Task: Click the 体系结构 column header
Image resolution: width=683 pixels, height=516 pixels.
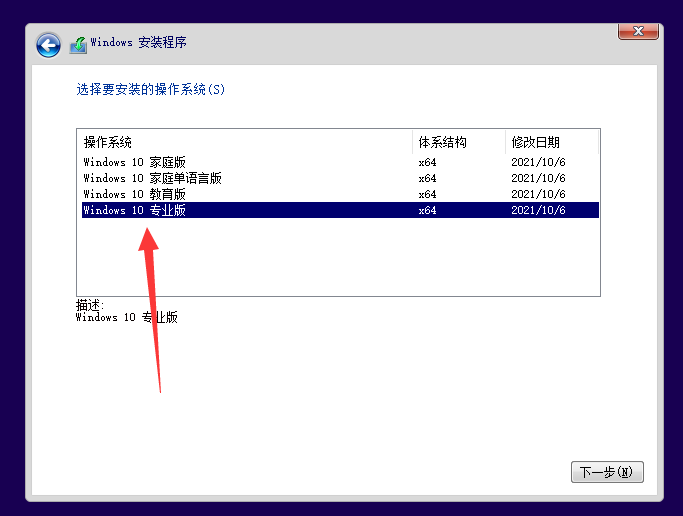Action: [459, 142]
